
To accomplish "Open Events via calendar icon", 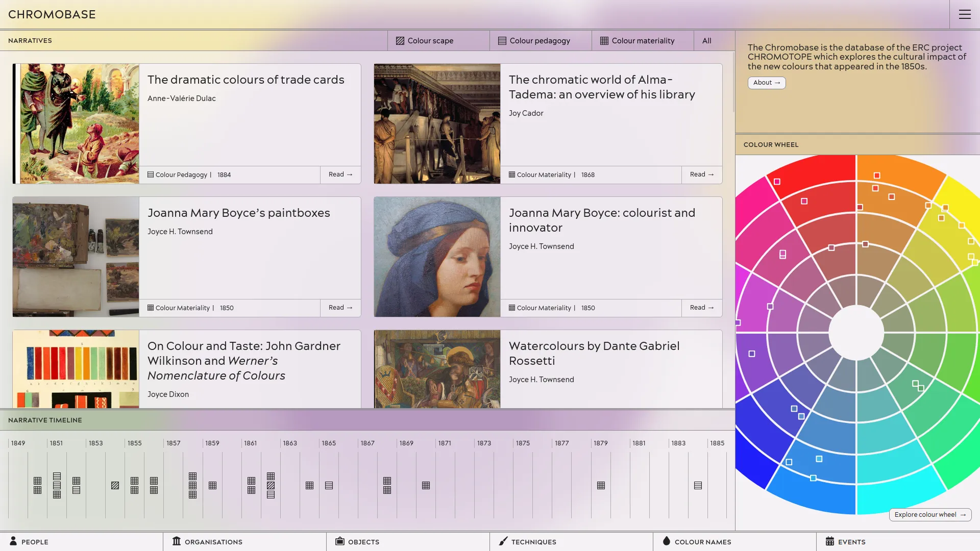I will [830, 541].
